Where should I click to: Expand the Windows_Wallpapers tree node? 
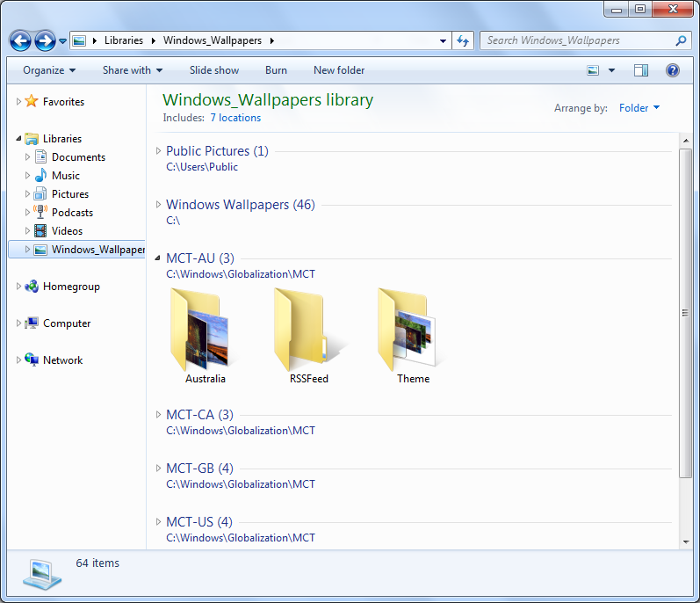(27, 249)
